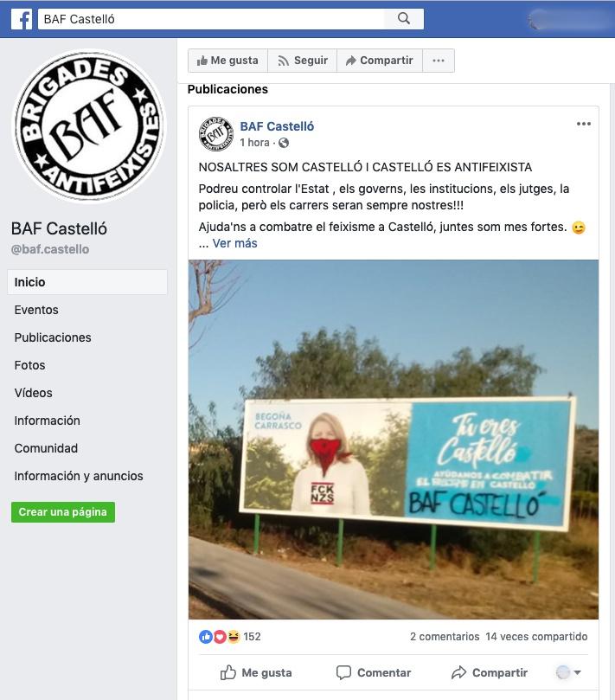615x700 pixels.
Task: Expand the post text with Ver más
Action: (x=234, y=243)
